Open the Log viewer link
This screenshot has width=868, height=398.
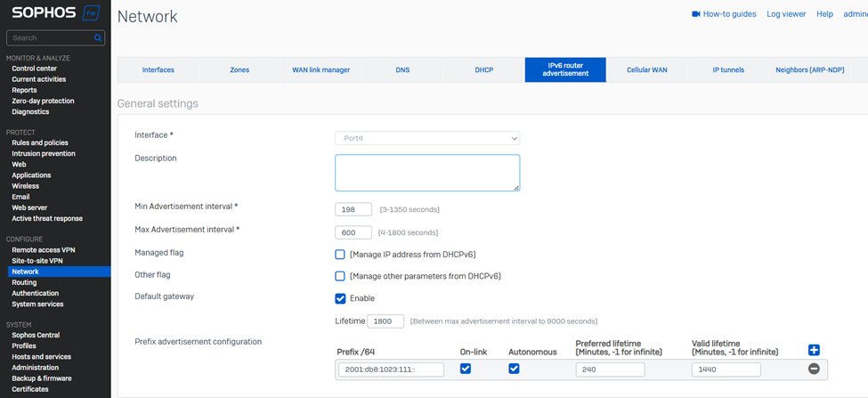click(786, 14)
